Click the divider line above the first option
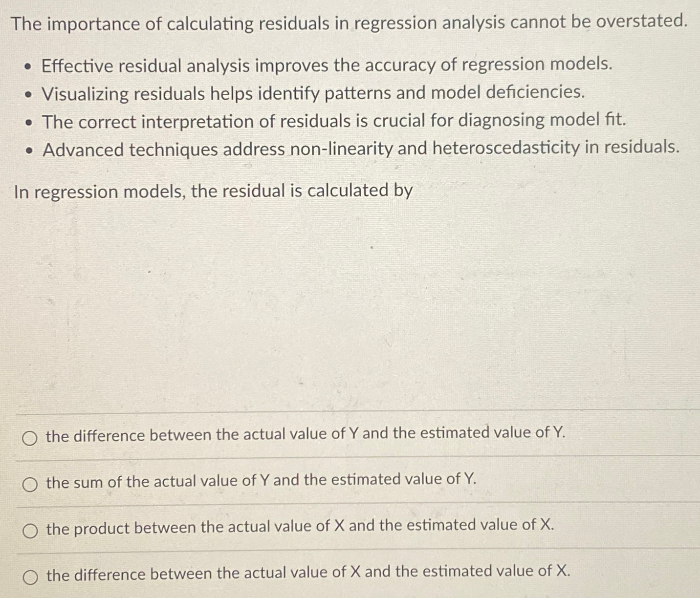Viewport: 700px width, 598px height. [x=350, y=413]
